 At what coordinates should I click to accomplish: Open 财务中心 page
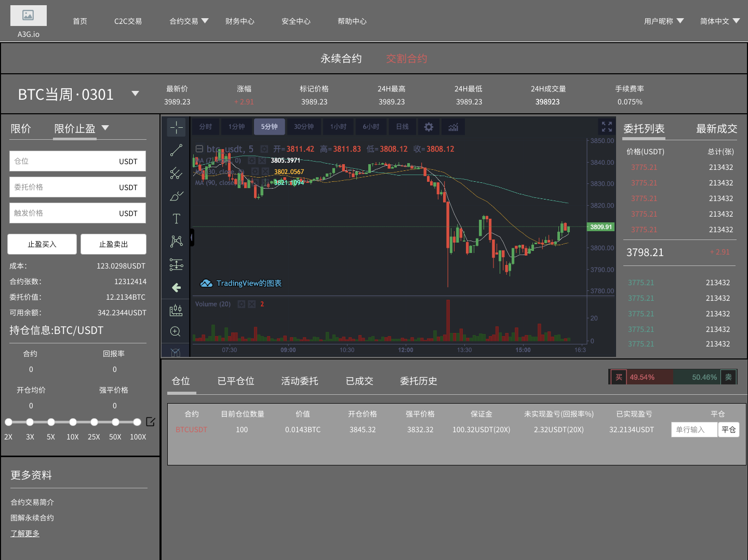pyautogui.click(x=240, y=21)
